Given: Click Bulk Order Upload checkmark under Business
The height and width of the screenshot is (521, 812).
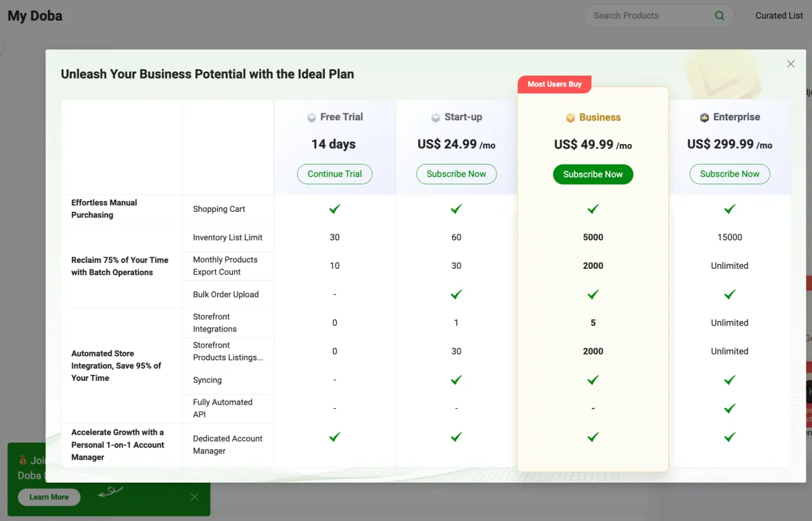Looking at the screenshot, I should coord(593,294).
